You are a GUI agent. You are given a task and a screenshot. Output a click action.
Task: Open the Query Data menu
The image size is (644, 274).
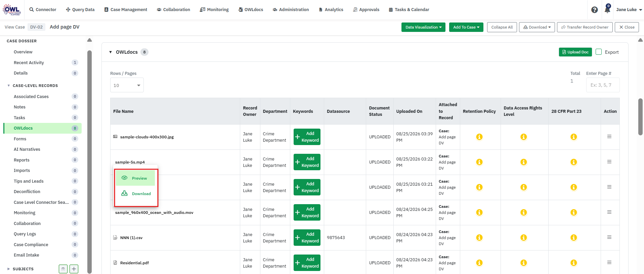[80, 10]
